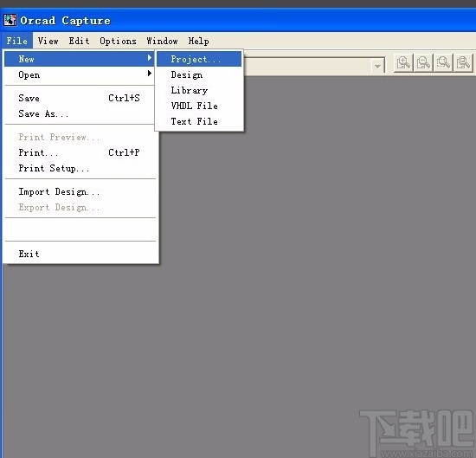Open the View menu
476x458 pixels.
[48, 41]
